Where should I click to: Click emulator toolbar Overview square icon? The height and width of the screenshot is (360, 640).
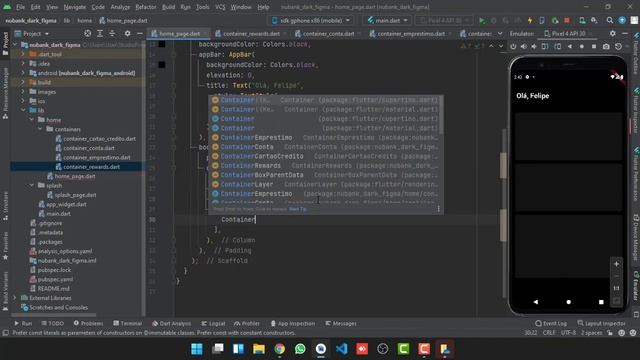point(594,47)
